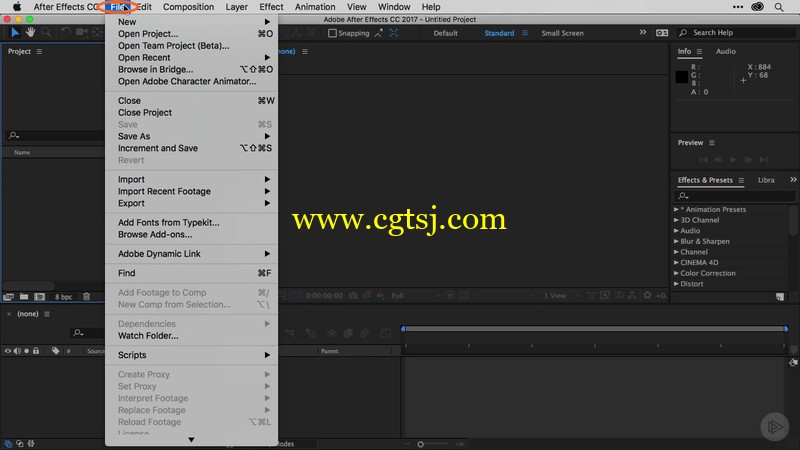
Task: Expand the Blur & Sharpen category
Action: (676, 241)
